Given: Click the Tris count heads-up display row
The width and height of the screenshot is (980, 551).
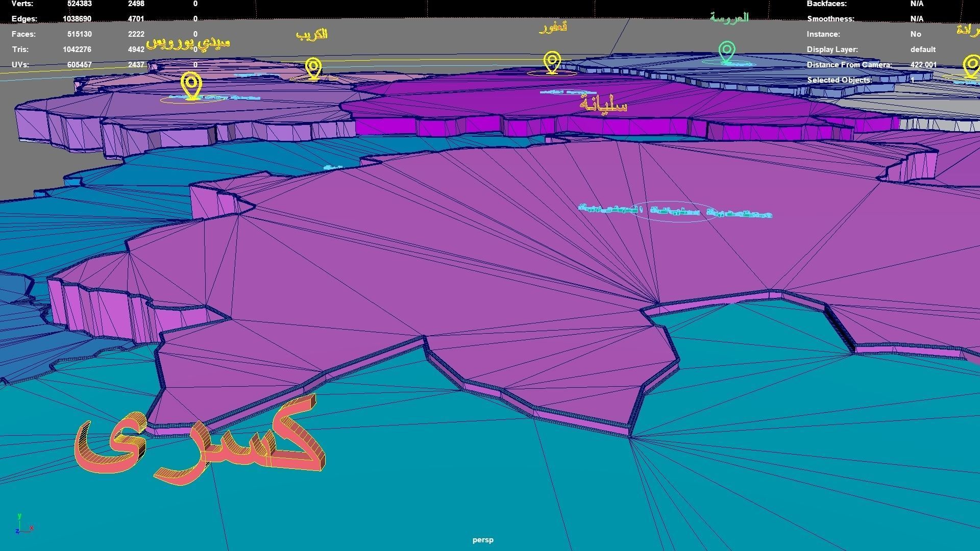Looking at the screenshot, I should click(20, 49).
